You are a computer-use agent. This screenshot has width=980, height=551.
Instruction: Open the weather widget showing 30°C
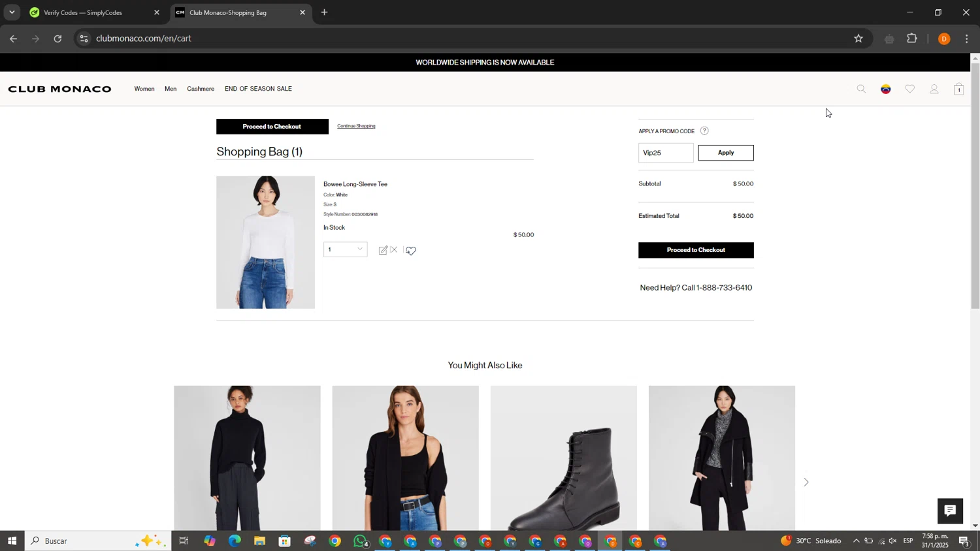pyautogui.click(x=811, y=541)
